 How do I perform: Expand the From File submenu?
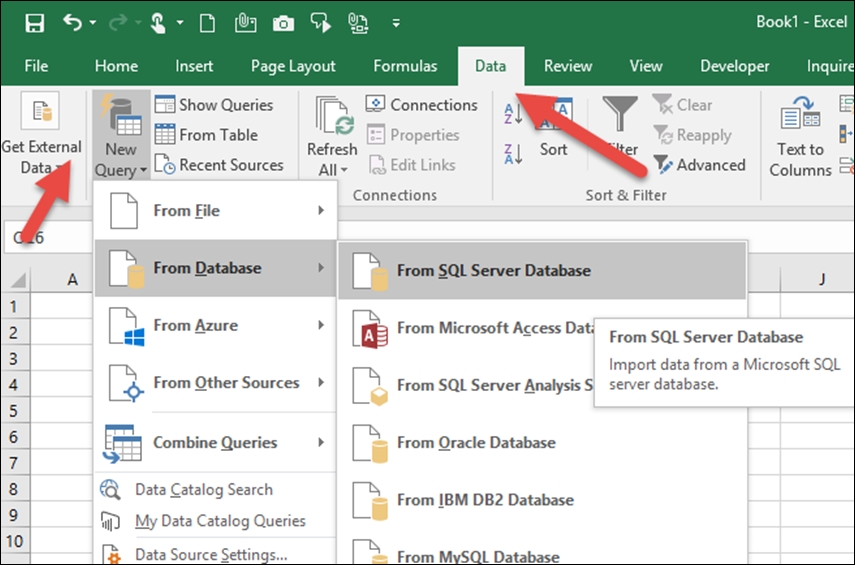coord(215,211)
